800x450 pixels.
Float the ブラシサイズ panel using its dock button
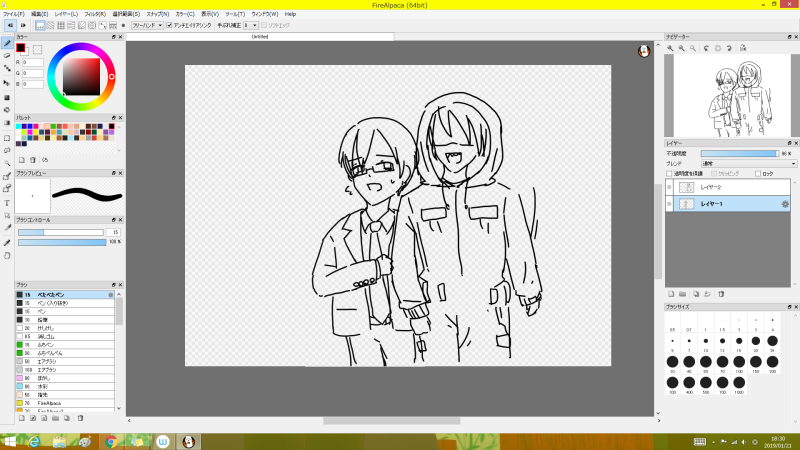(x=789, y=307)
